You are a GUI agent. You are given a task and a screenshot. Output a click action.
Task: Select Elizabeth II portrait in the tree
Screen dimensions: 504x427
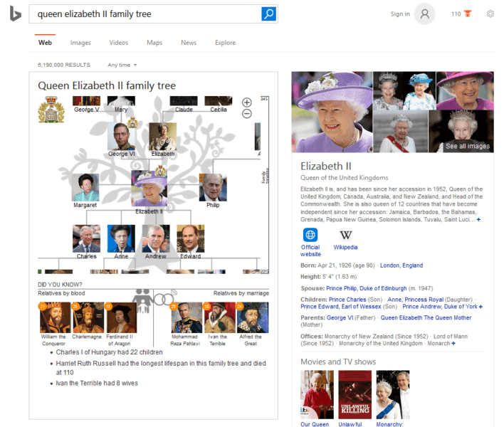[149, 189]
